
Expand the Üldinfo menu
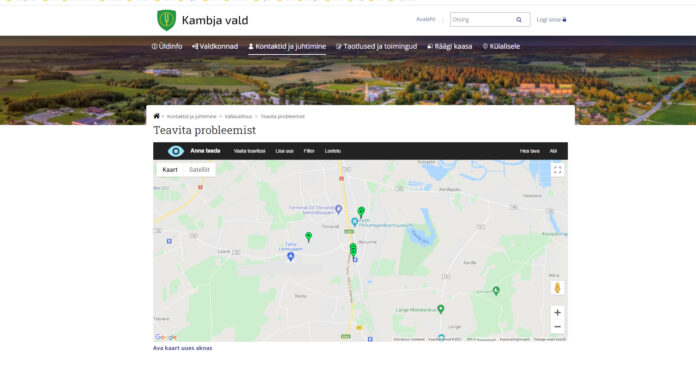(x=167, y=46)
